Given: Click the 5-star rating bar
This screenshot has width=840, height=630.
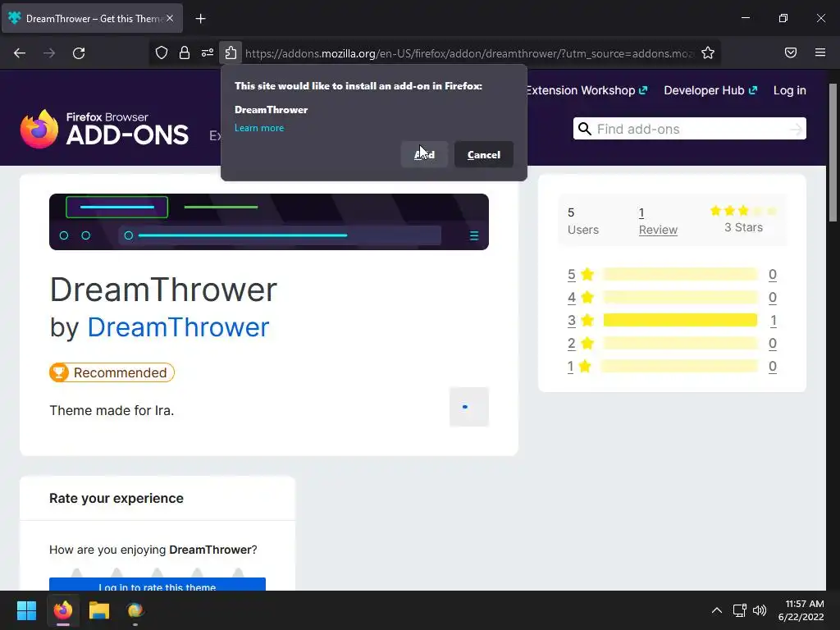Looking at the screenshot, I should (680, 274).
